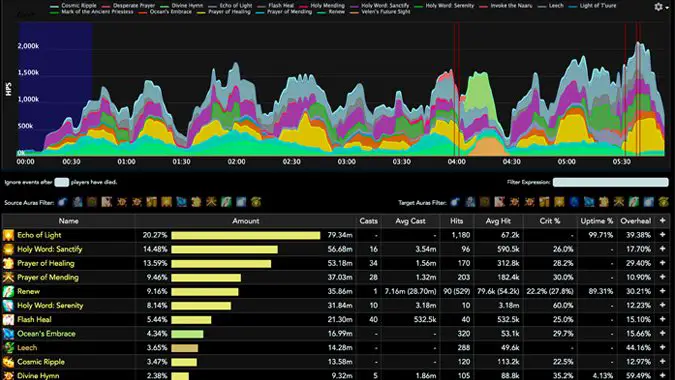
Task: Expand the Flash Heal row plus button
Action: (663, 319)
